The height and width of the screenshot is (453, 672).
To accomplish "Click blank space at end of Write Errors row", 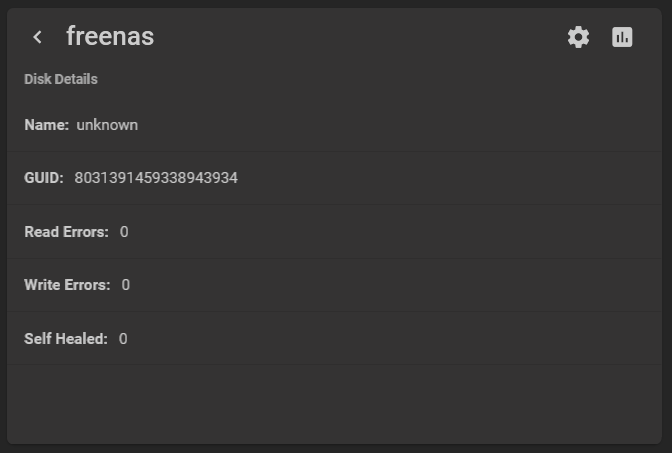I will [394, 285].
